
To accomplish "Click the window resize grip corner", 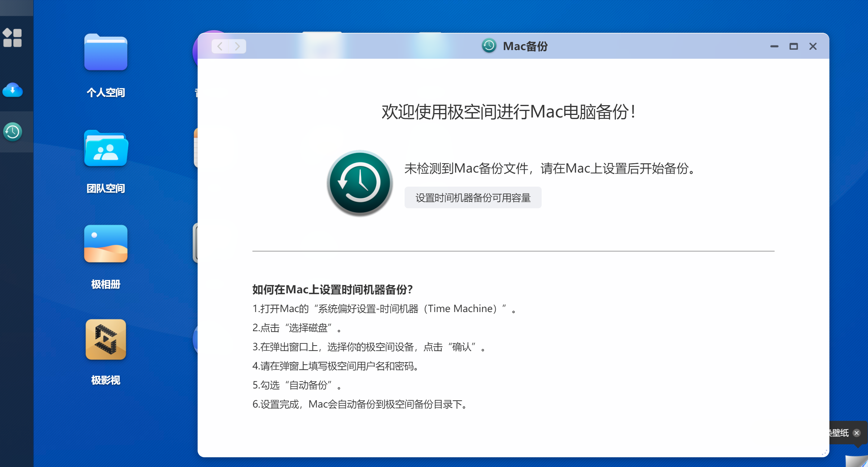I will [x=824, y=453].
